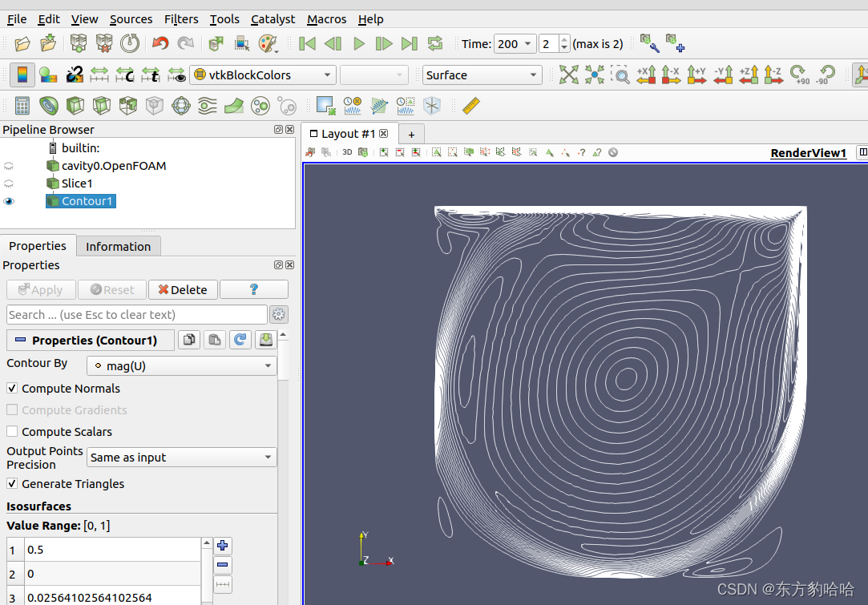This screenshot has height=605, width=868.
Task: Switch to the Information tab
Action: [x=118, y=247]
